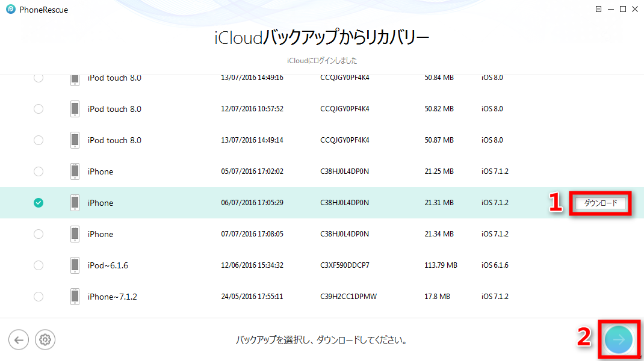Click device icon of 05/07/2016 iPhone backup
The height and width of the screenshot is (361, 644).
75,171
